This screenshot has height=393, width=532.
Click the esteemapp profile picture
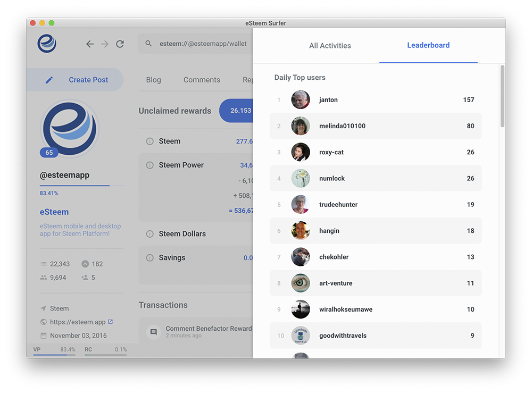(70, 129)
